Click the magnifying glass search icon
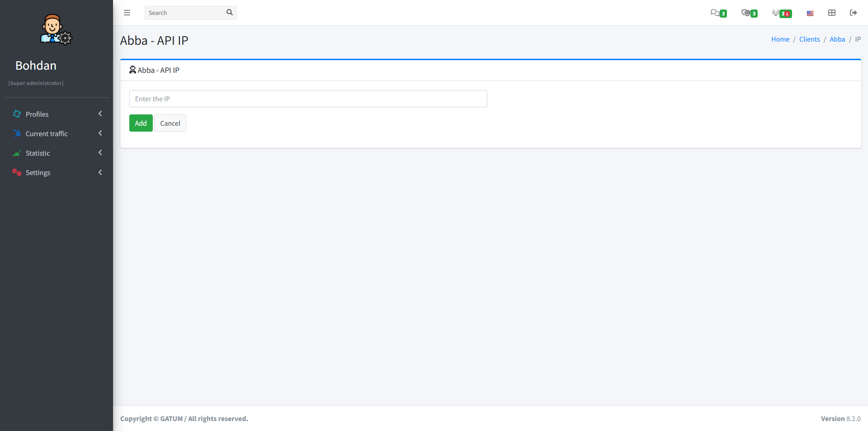Image resolution: width=868 pixels, height=431 pixels. point(230,13)
